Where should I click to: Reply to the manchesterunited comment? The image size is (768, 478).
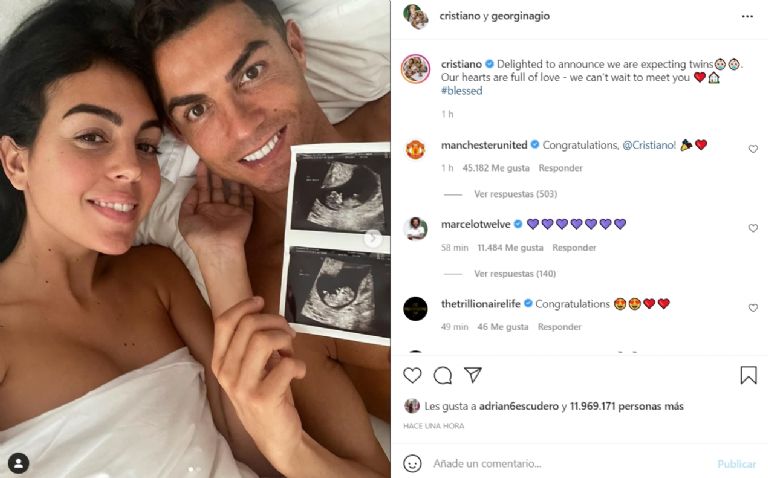point(560,168)
